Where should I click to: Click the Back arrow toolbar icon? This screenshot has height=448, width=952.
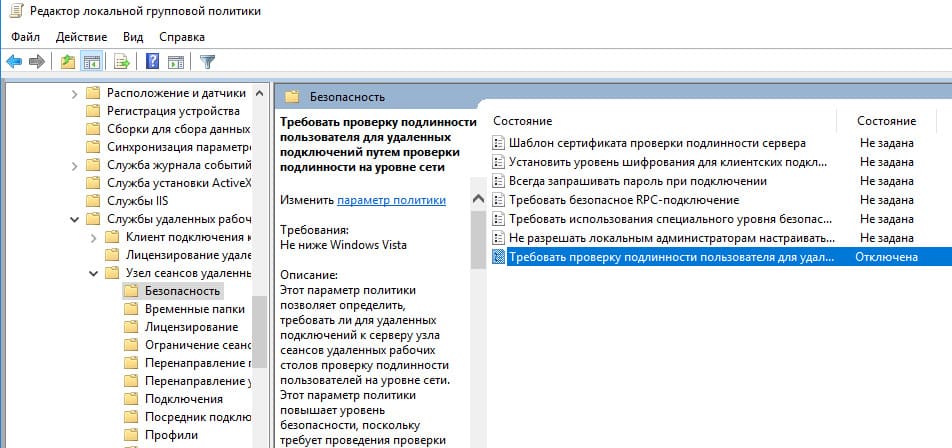point(14,61)
